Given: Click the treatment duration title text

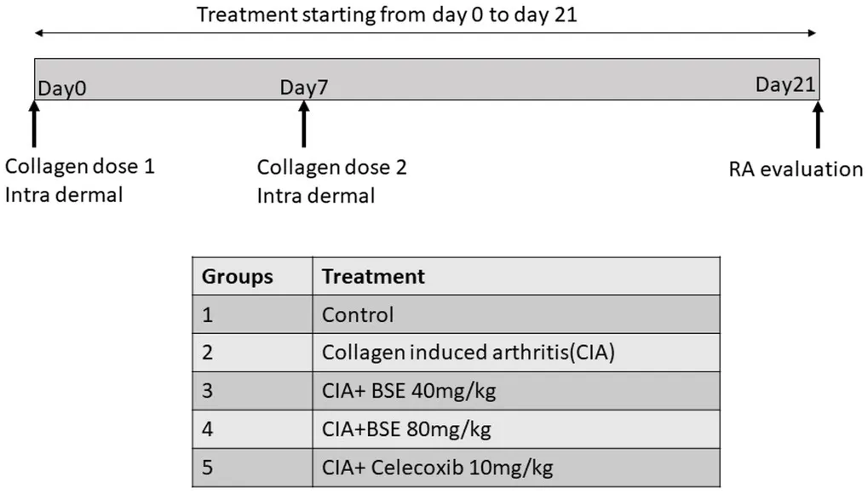Looking at the screenshot, I should (388, 15).
